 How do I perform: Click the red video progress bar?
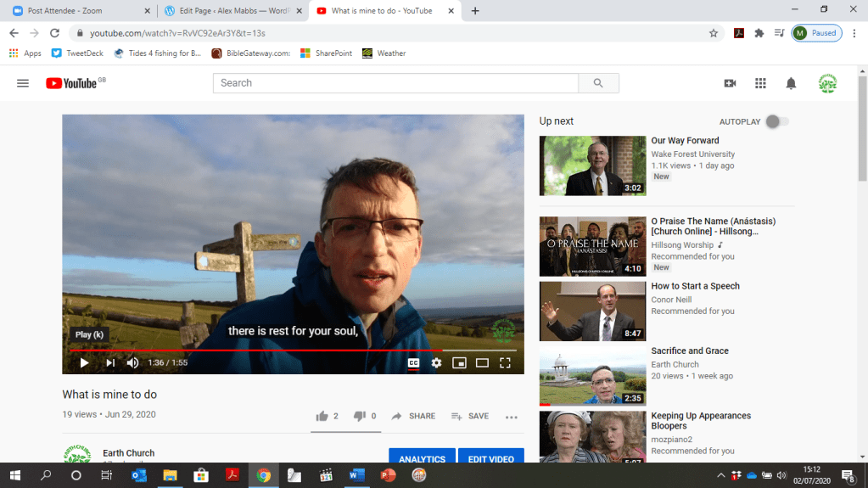[255, 350]
